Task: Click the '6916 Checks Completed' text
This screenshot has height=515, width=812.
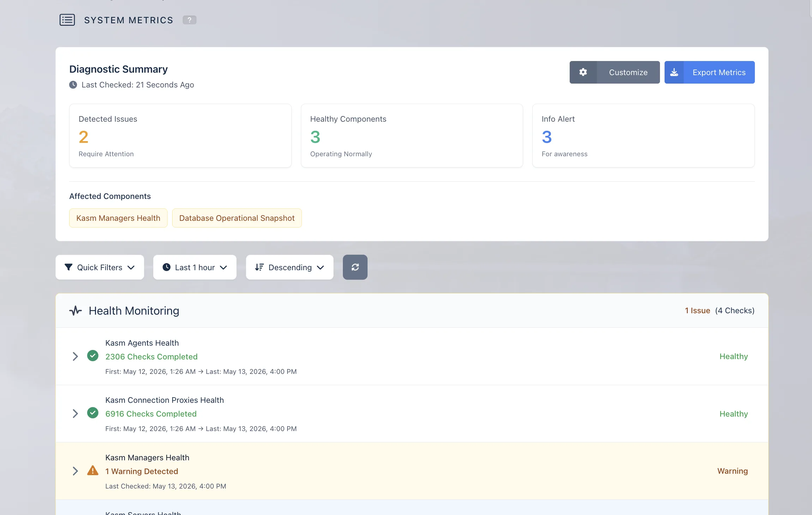Action: 151,414
